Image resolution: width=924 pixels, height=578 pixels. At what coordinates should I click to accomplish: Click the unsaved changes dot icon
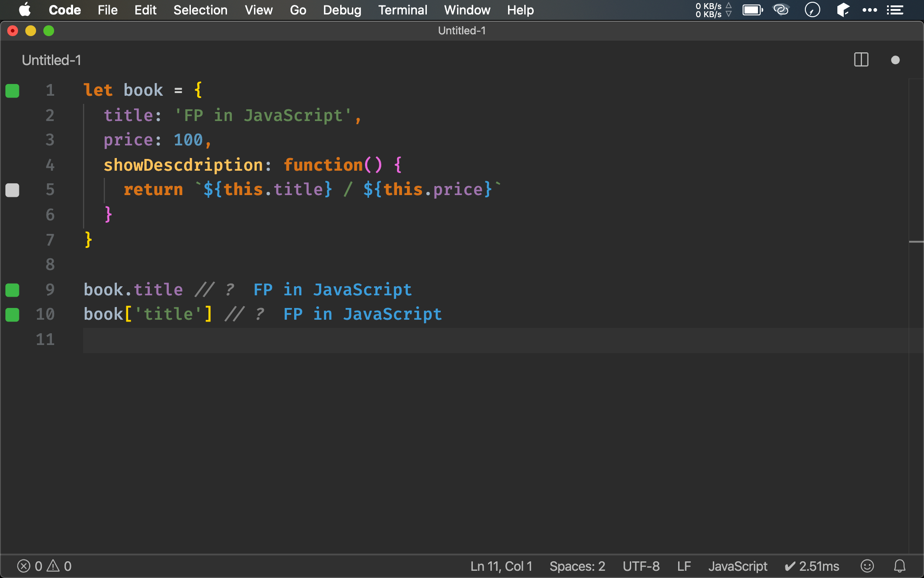tap(895, 60)
